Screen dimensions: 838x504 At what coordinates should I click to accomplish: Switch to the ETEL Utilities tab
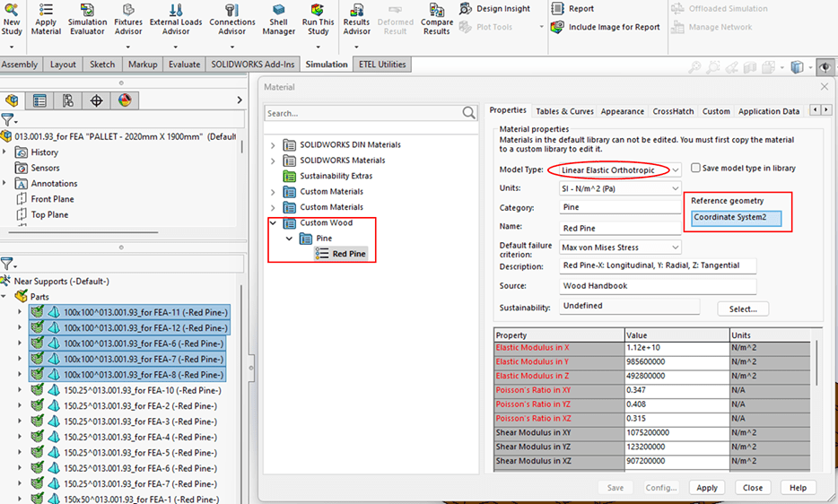[382, 65]
